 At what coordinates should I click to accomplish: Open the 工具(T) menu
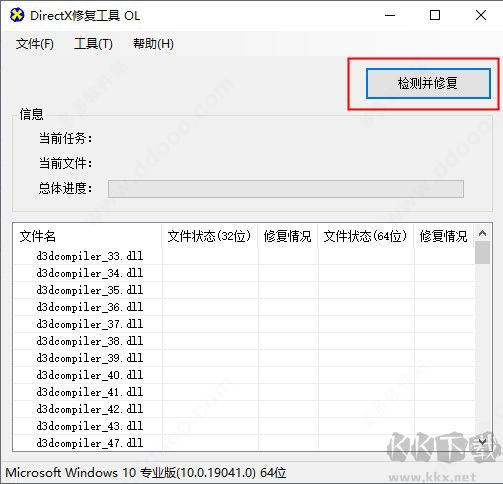tap(93, 44)
